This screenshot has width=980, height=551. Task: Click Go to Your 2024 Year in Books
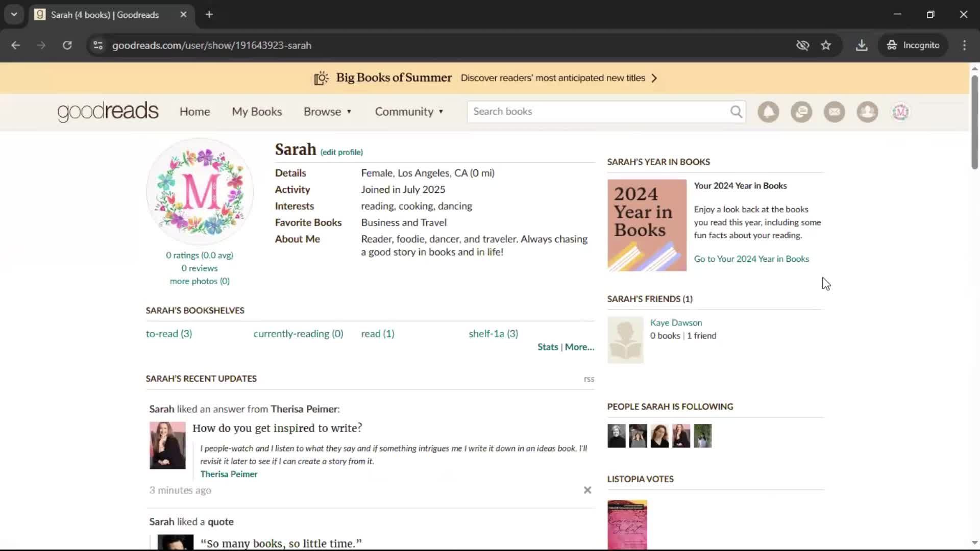751,259
